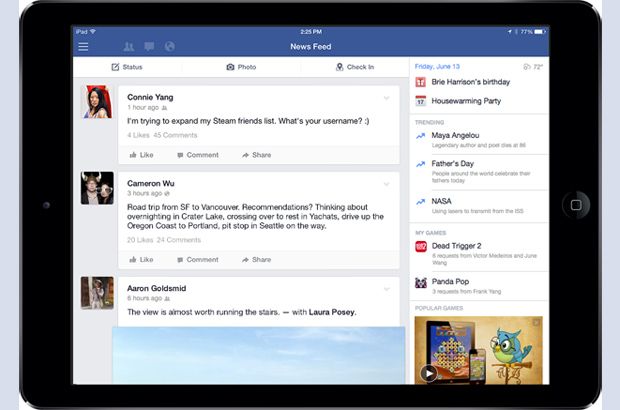The width and height of the screenshot is (620, 410).
Task: Tap Photo upload button
Action: [x=241, y=67]
